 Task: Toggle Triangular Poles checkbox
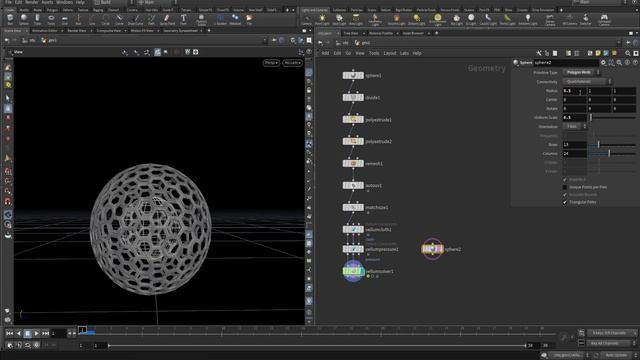click(x=565, y=202)
